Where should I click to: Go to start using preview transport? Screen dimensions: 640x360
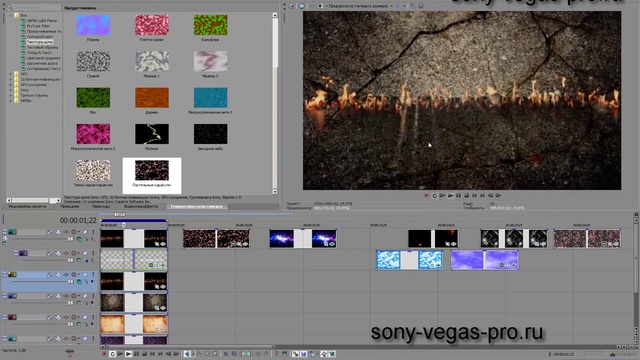pyautogui.click(x=474, y=196)
